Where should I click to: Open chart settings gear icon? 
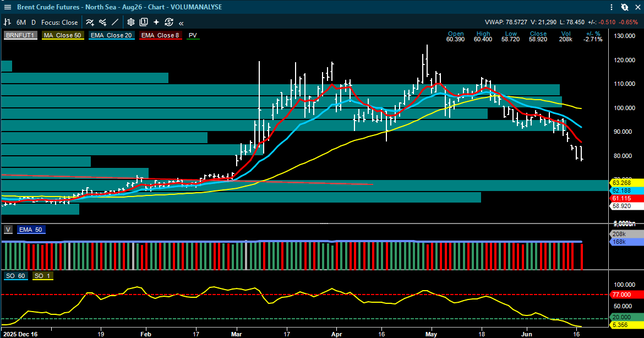pyautogui.click(x=130, y=22)
